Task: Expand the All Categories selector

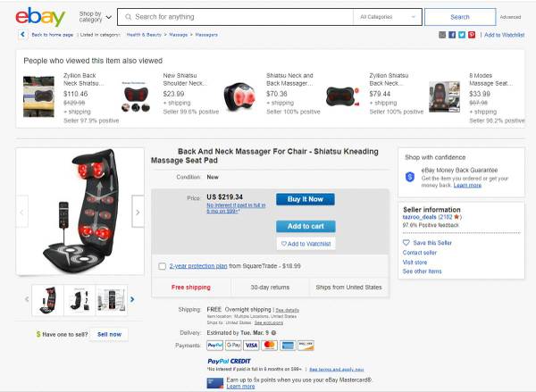Action: click(388, 17)
